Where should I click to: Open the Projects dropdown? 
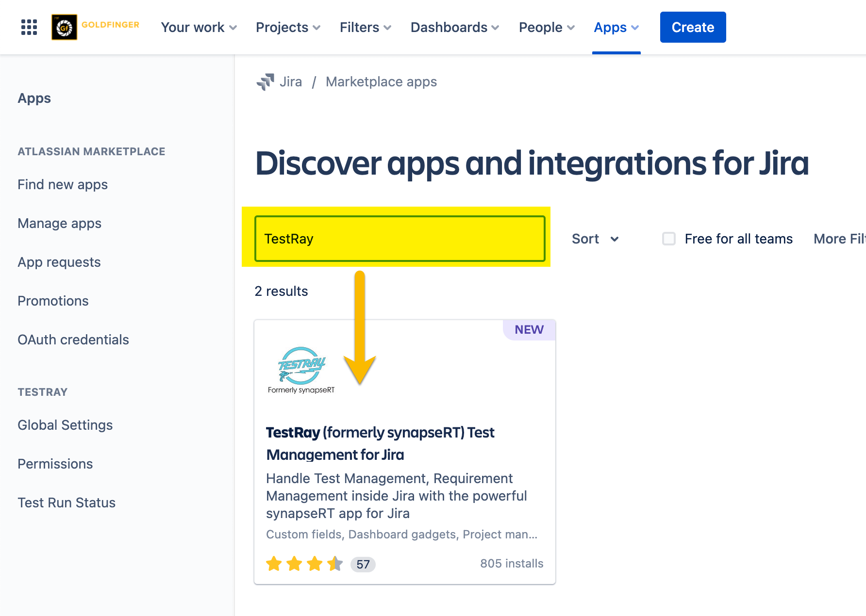click(x=288, y=27)
